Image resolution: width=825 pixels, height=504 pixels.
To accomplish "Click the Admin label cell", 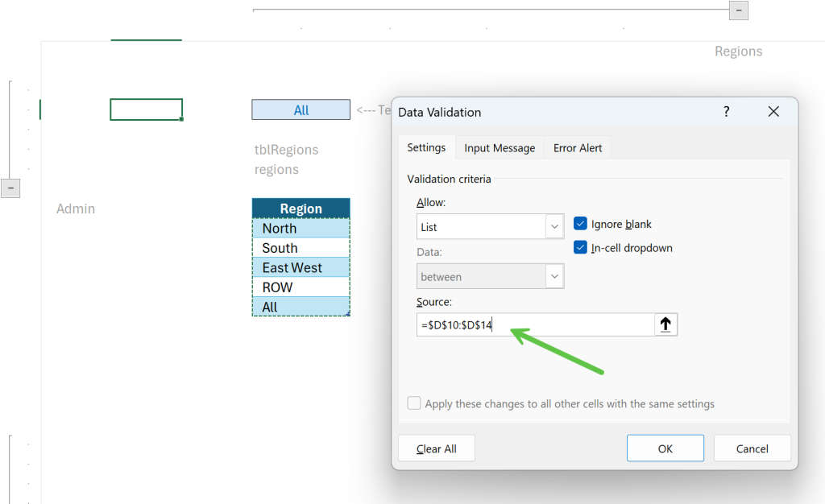I will point(76,209).
